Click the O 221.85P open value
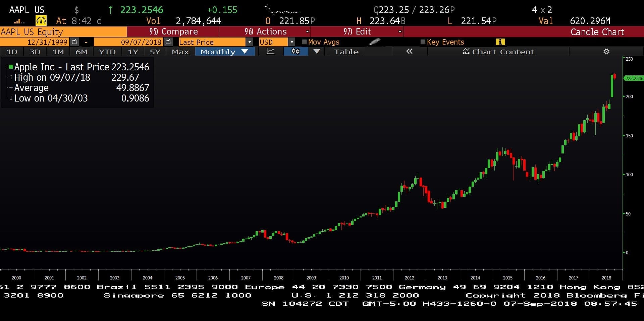The width and height of the screenshot is (644, 321). pyautogui.click(x=297, y=21)
